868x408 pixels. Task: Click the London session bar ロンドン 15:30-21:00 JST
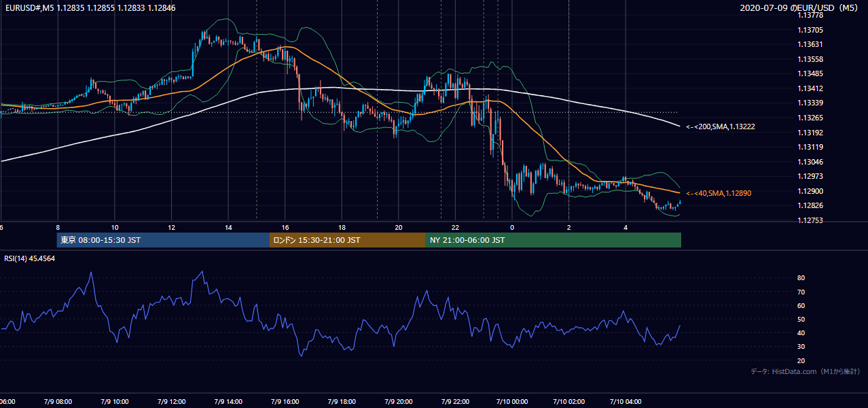coord(348,240)
